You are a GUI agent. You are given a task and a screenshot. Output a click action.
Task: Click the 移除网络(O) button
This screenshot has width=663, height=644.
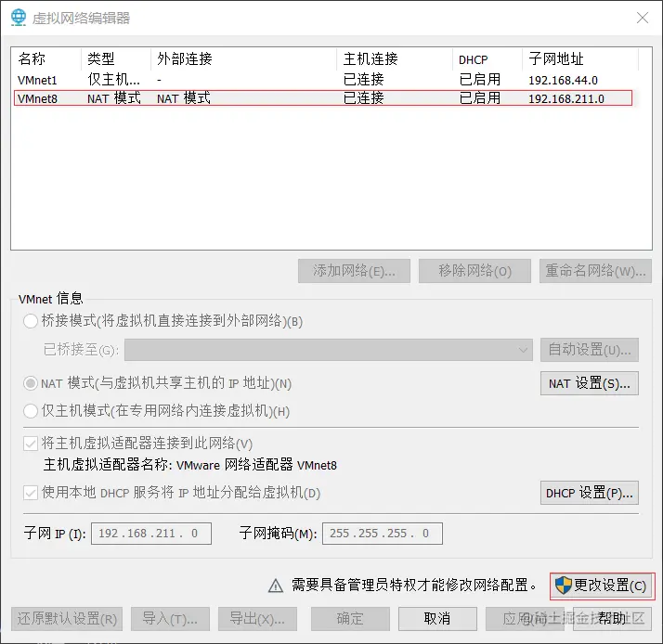click(x=474, y=271)
